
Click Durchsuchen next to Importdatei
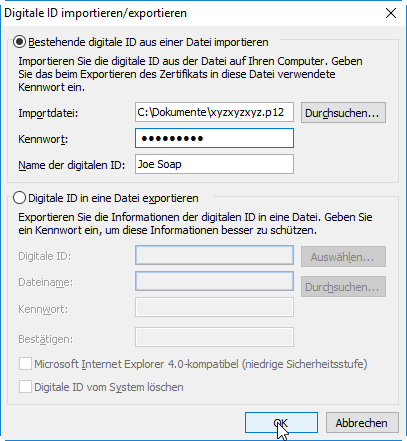click(343, 113)
